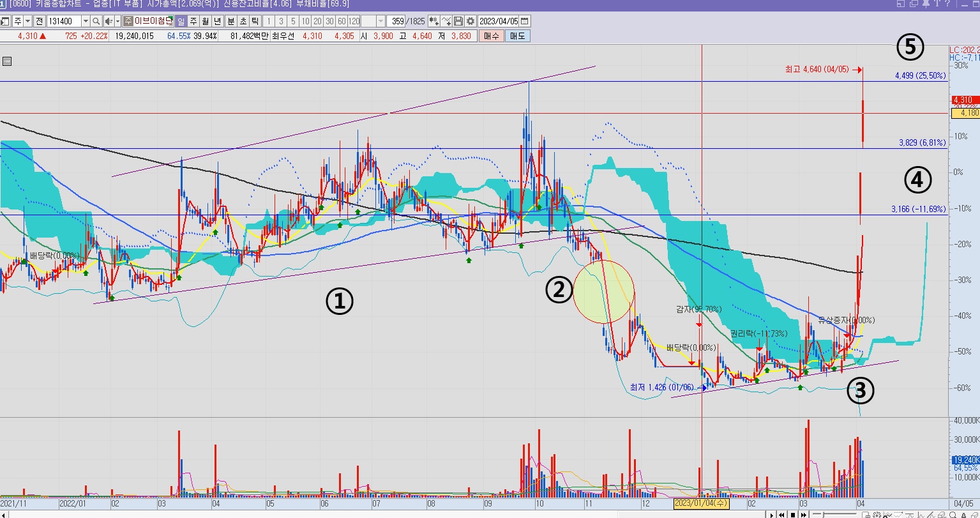Click the 권리락(-11.73%) event label
Viewport: 980px width, 518px height.
(x=759, y=334)
